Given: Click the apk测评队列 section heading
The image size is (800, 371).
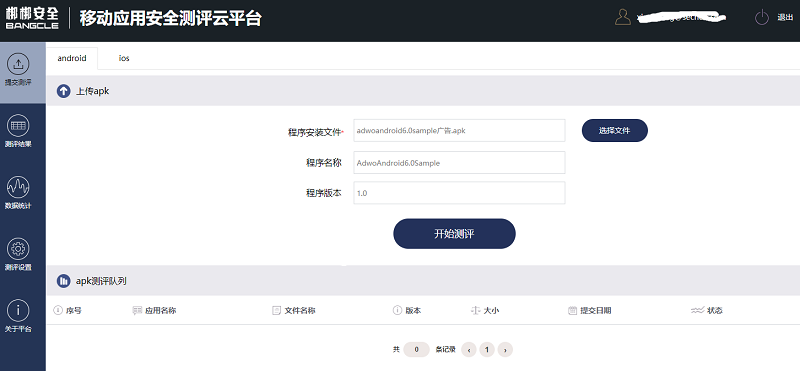Looking at the screenshot, I should [101, 281].
